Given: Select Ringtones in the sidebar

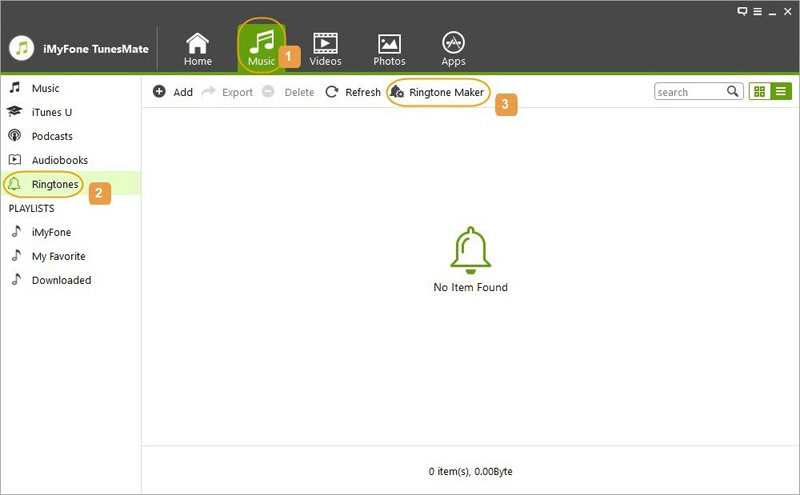Looking at the screenshot, I should click(71, 184).
